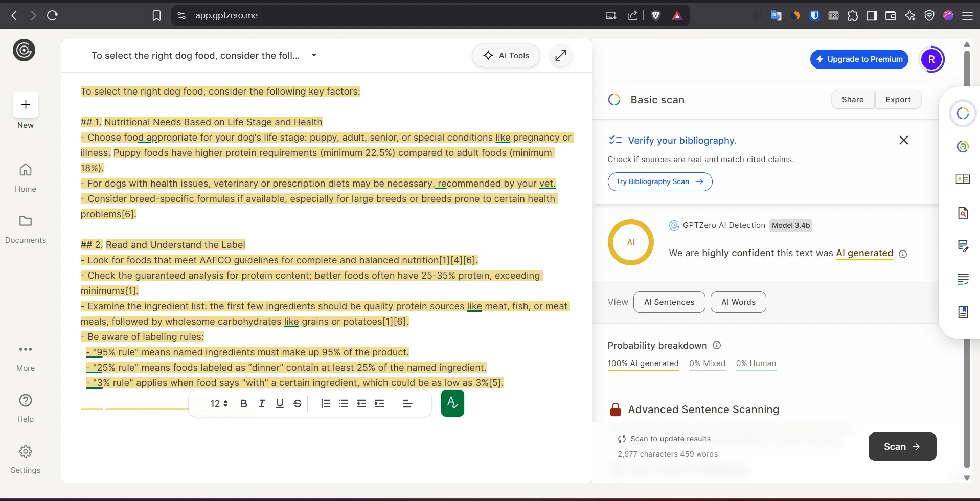
Task: Click Try Bibliography Scan
Action: click(x=660, y=181)
